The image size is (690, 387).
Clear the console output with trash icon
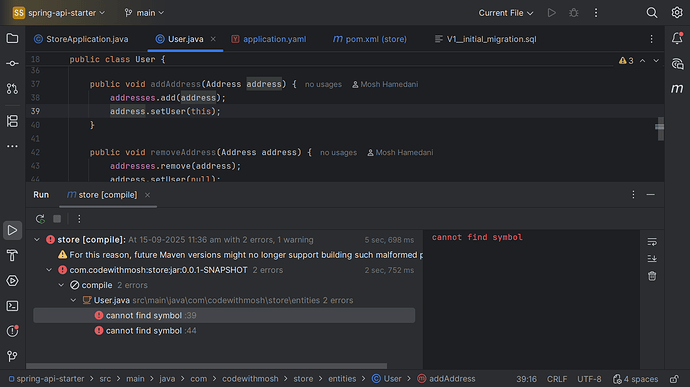(x=652, y=276)
